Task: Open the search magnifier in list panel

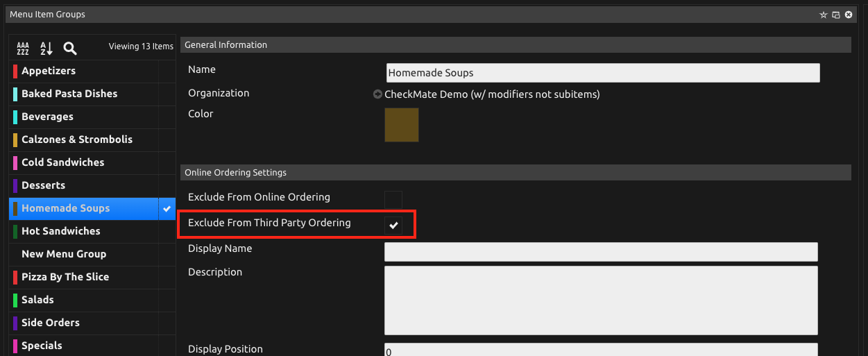Action: click(70, 48)
